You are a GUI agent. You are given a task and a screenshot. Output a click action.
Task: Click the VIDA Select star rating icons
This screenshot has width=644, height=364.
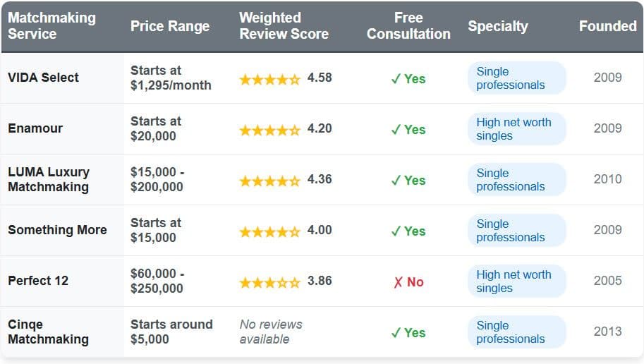tap(270, 79)
